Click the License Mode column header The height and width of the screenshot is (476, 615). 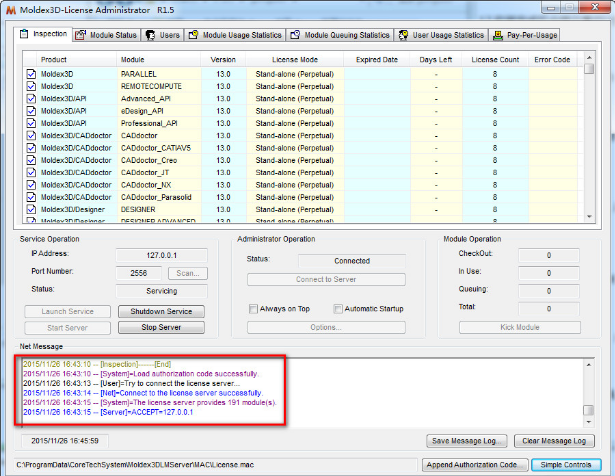pyautogui.click(x=295, y=60)
